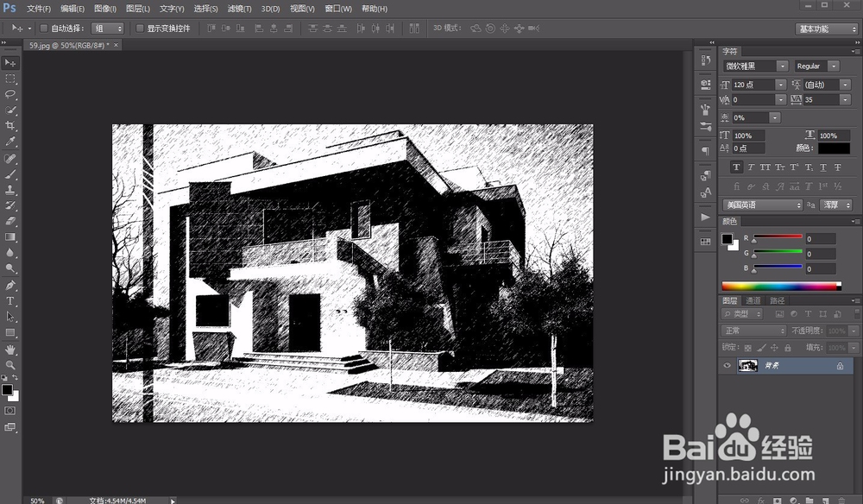Select the Blur tool
863x504 pixels.
click(x=9, y=253)
